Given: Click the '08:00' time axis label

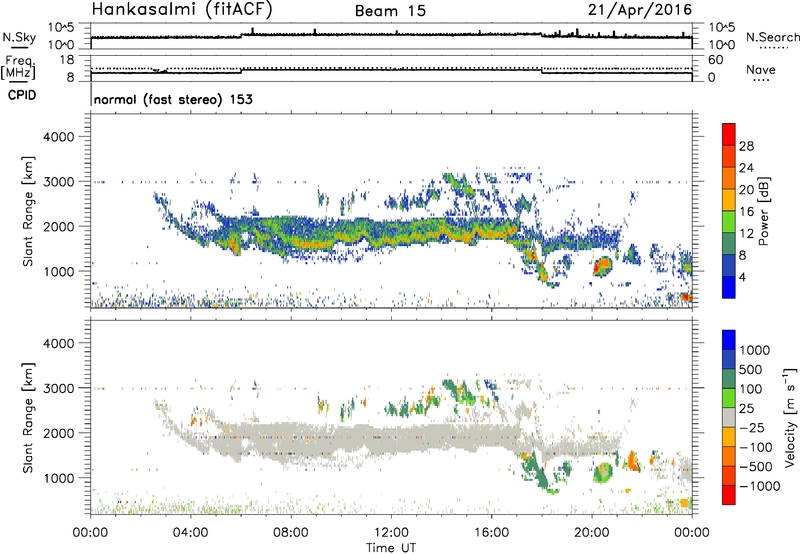Looking at the screenshot, I should [x=291, y=533].
